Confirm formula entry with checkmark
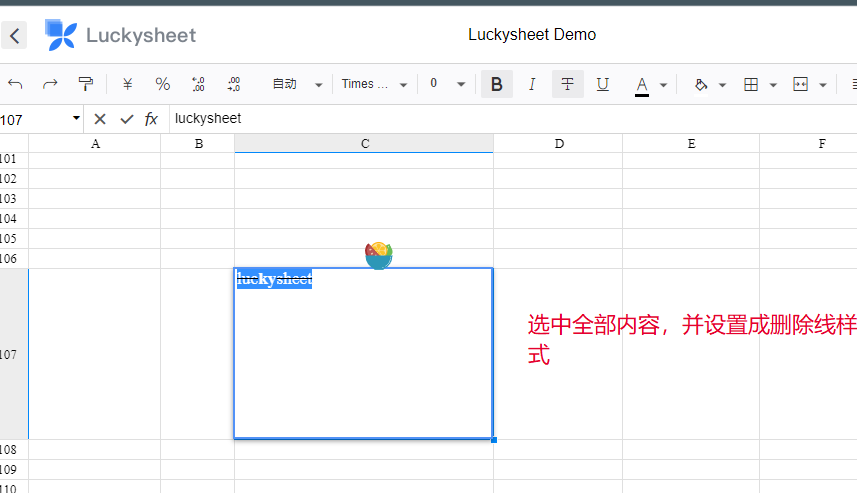The height and width of the screenshot is (493, 857). coord(127,119)
